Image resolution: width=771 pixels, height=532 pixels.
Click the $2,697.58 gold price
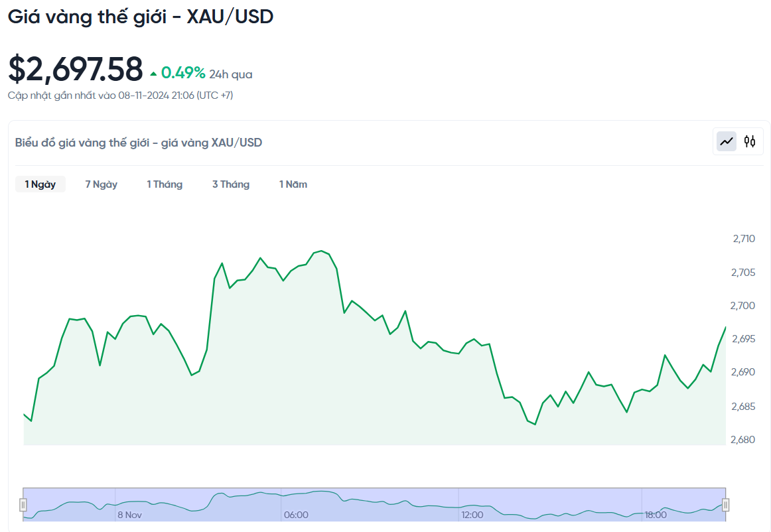(76, 69)
